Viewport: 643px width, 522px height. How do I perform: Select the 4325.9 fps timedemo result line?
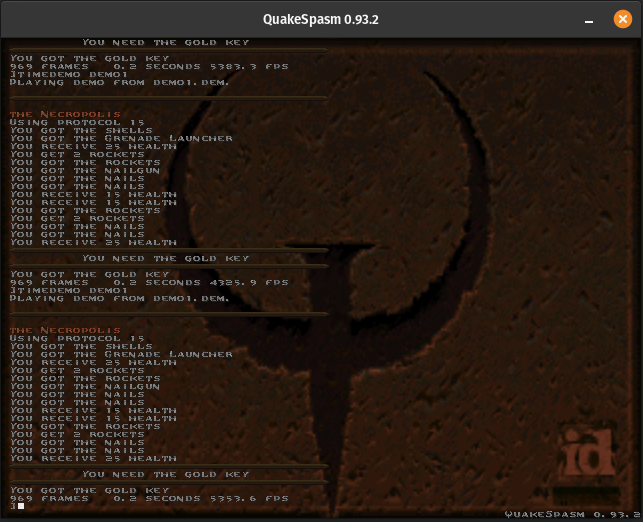[149, 283]
